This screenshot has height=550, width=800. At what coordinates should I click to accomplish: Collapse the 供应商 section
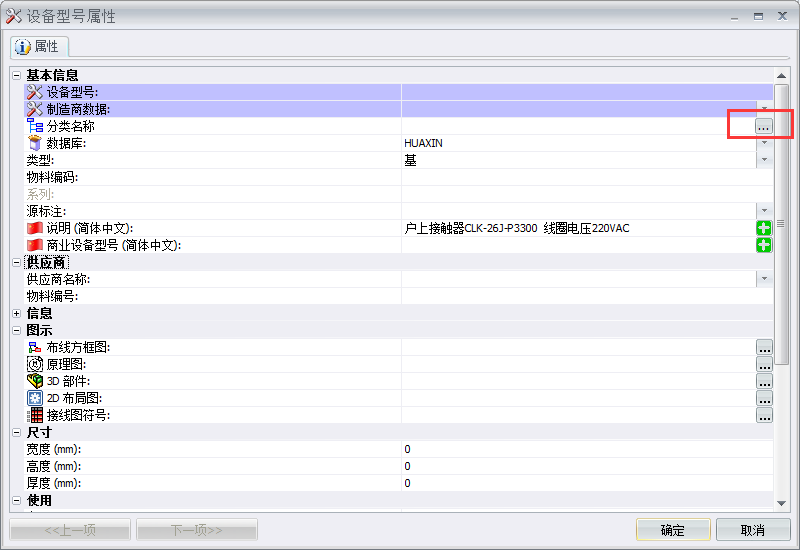[16, 262]
